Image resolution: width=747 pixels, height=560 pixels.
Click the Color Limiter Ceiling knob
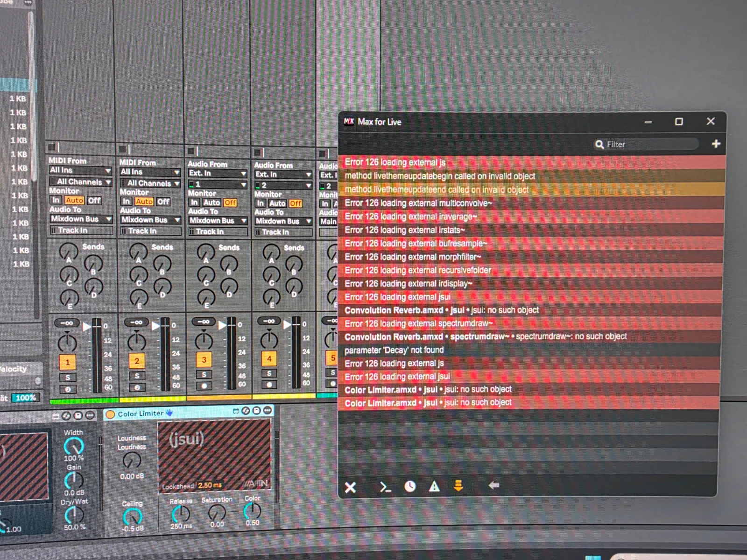click(132, 517)
